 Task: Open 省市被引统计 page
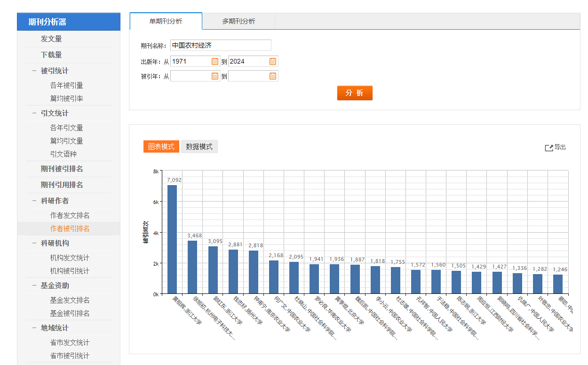click(70, 356)
